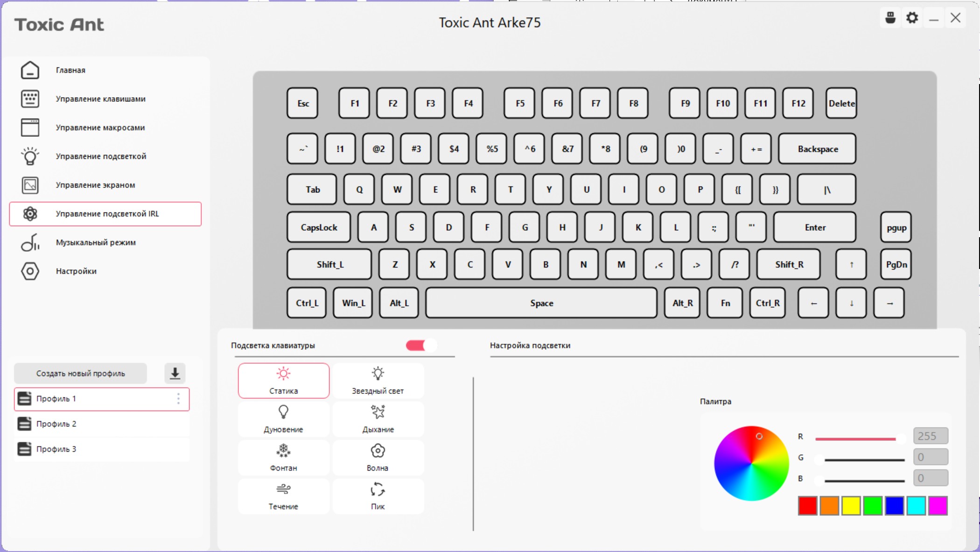Select Профиль 1 in profile list
This screenshot has height=552, width=980.
[x=102, y=399]
